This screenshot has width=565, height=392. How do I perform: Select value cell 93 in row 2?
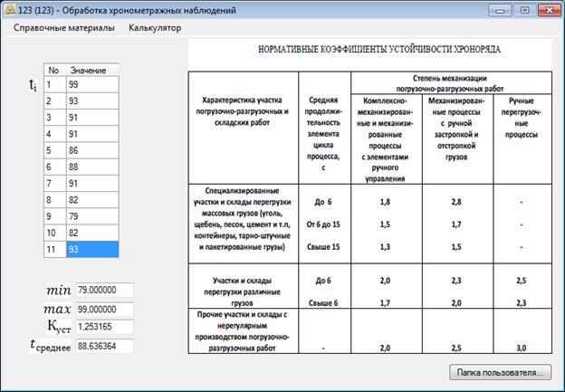pyautogui.click(x=92, y=100)
